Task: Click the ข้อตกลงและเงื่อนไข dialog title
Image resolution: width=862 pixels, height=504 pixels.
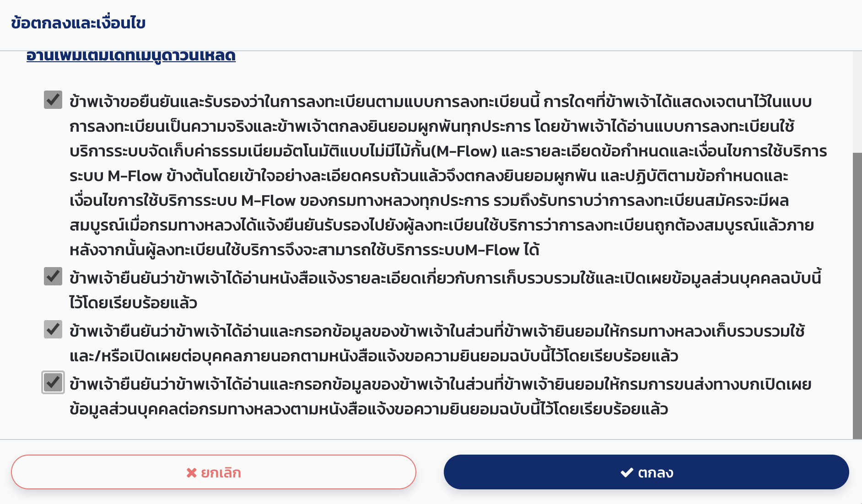Action: point(78,23)
